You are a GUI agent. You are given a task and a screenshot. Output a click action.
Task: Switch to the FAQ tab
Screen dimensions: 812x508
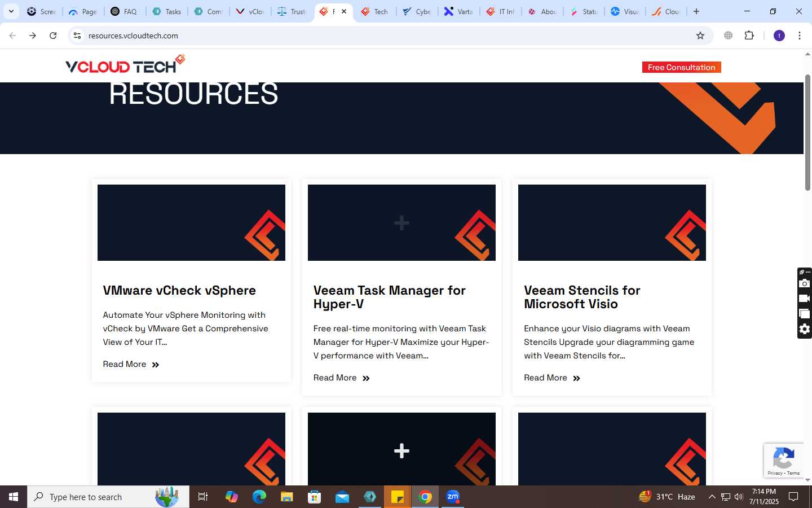click(125, 11)
